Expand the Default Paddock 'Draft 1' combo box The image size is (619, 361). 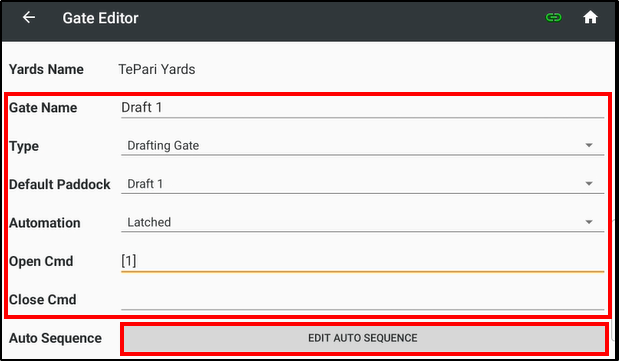tap(362, 184)
